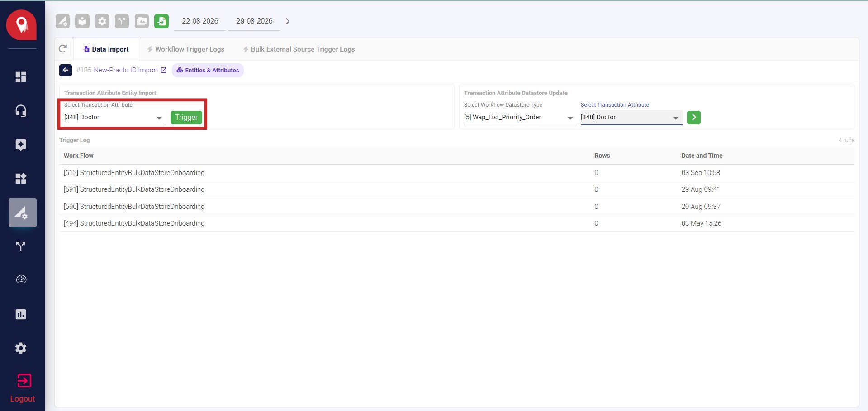Open the external link icon after New-Practo ID Import
Screen dimensions: 868x411
tap(164, 70)
